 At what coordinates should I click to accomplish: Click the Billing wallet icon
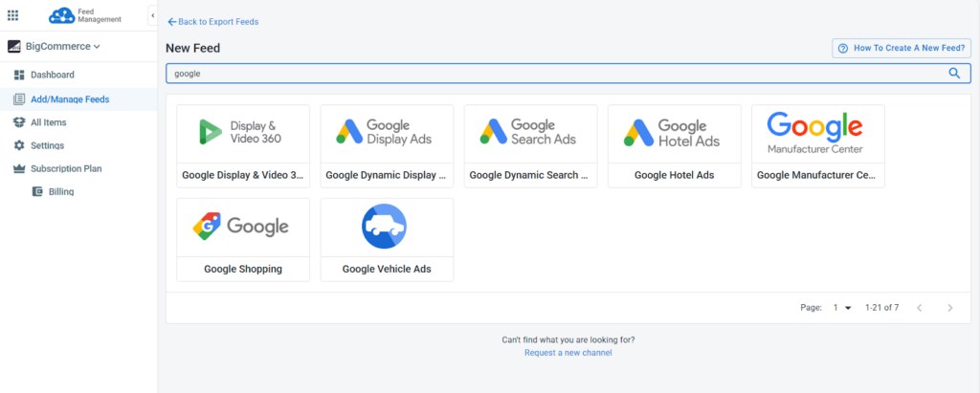tap(37, 192)
